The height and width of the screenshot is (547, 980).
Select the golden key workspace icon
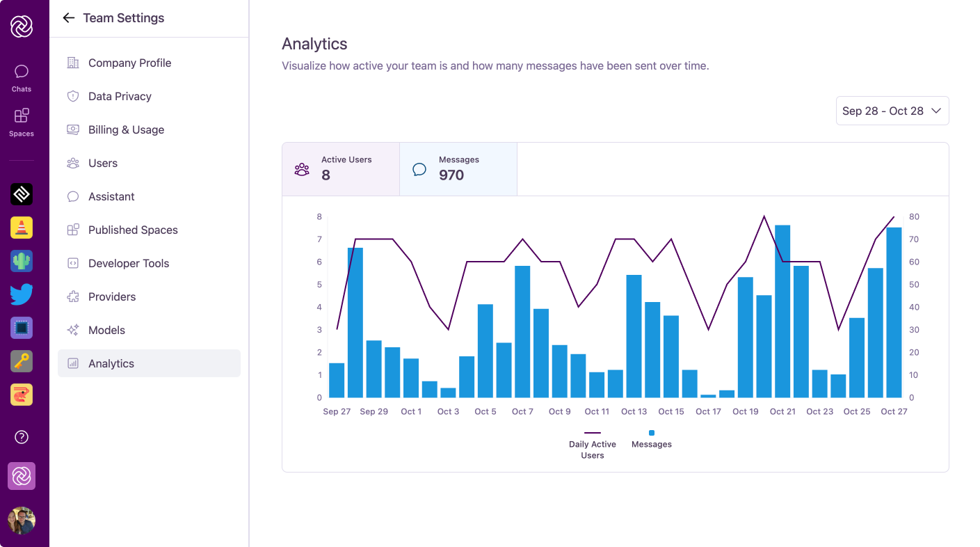[x=21, y=361]
